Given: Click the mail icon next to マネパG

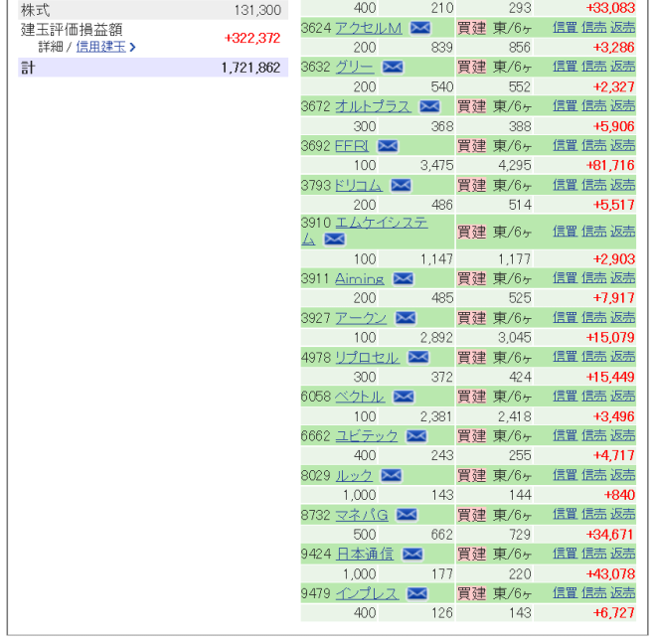Looking at the screenshot, I should coord(407,515).
